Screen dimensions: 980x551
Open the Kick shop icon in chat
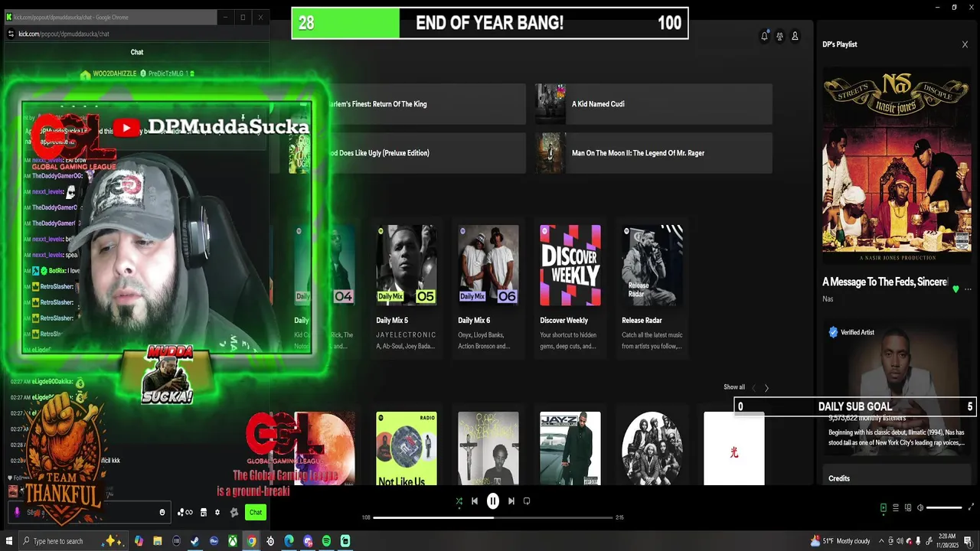pyautogui.click(x=204, y=513)
